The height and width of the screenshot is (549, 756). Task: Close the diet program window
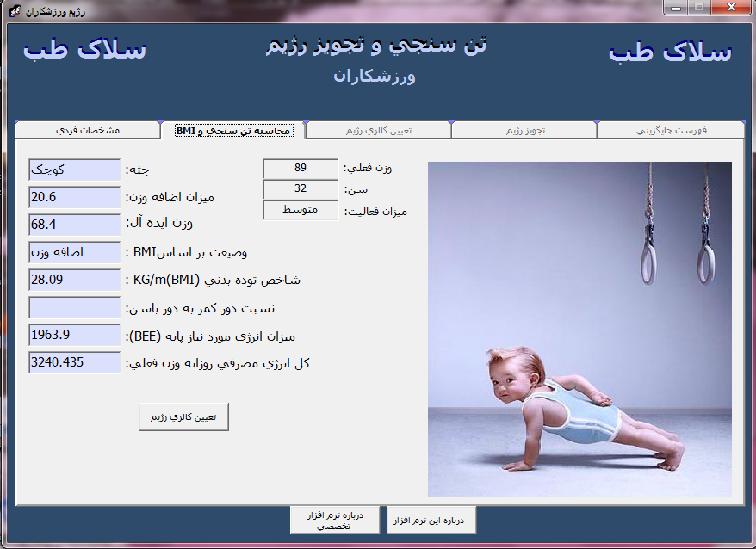click(731, 8)
